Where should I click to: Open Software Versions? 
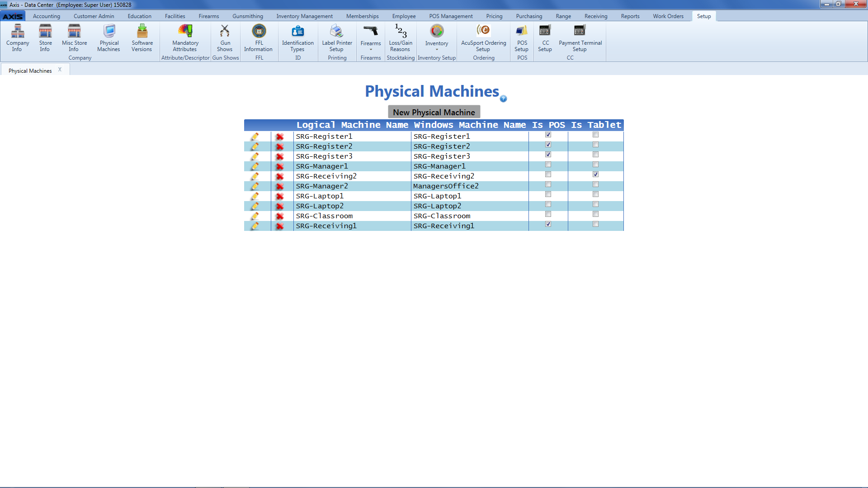point(142,38)
